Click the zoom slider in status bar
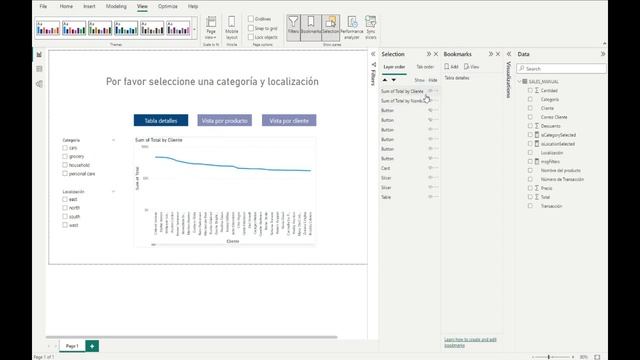 click(x=553, y=357)
